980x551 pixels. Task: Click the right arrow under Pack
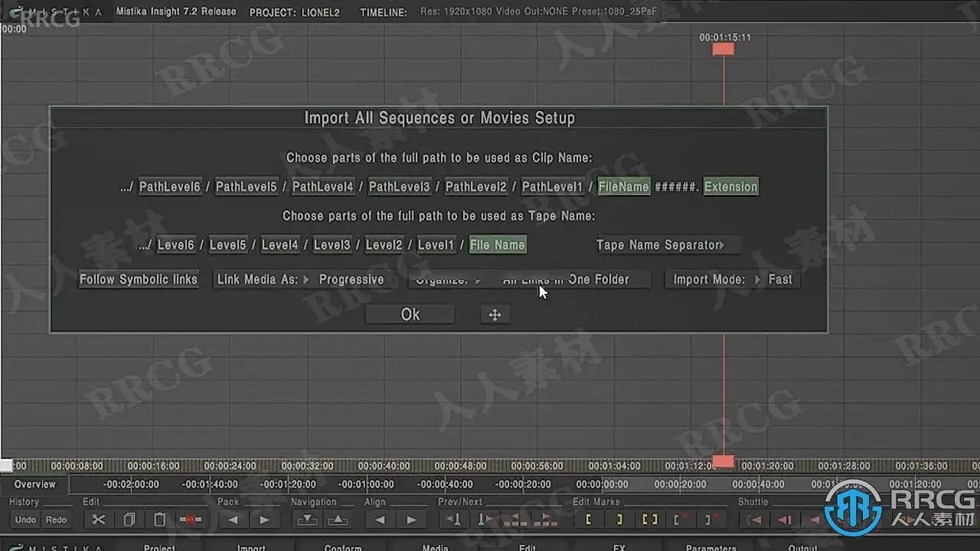tap(264, 520)
